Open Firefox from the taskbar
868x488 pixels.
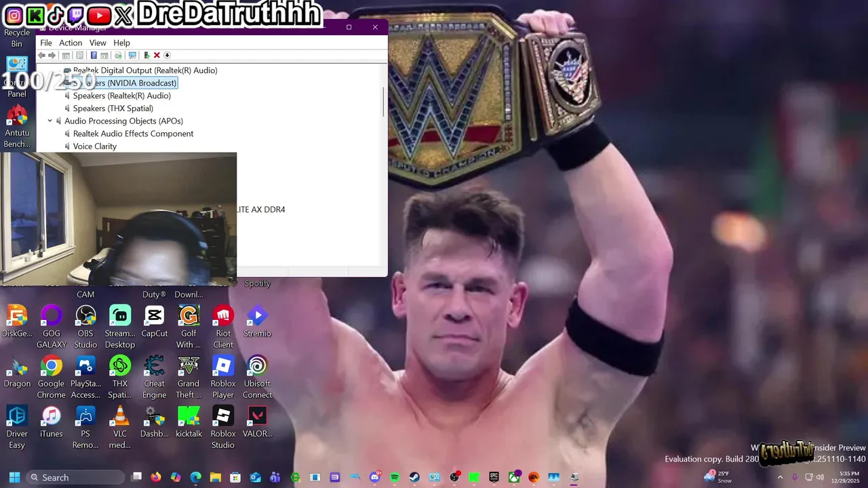click(x=156, y=477)
